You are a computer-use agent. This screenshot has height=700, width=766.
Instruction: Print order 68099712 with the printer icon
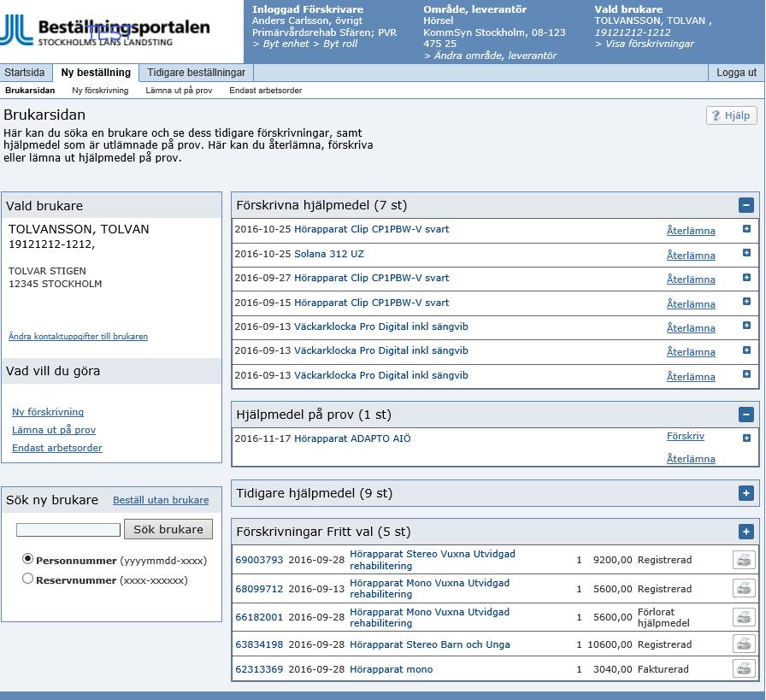744,589
